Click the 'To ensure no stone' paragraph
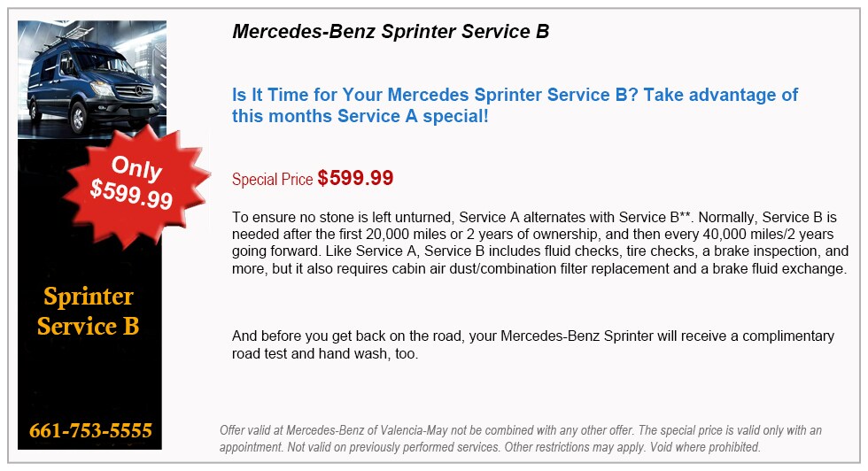The width and height of the screenshot is (868, 471). [x=539, y=243]
